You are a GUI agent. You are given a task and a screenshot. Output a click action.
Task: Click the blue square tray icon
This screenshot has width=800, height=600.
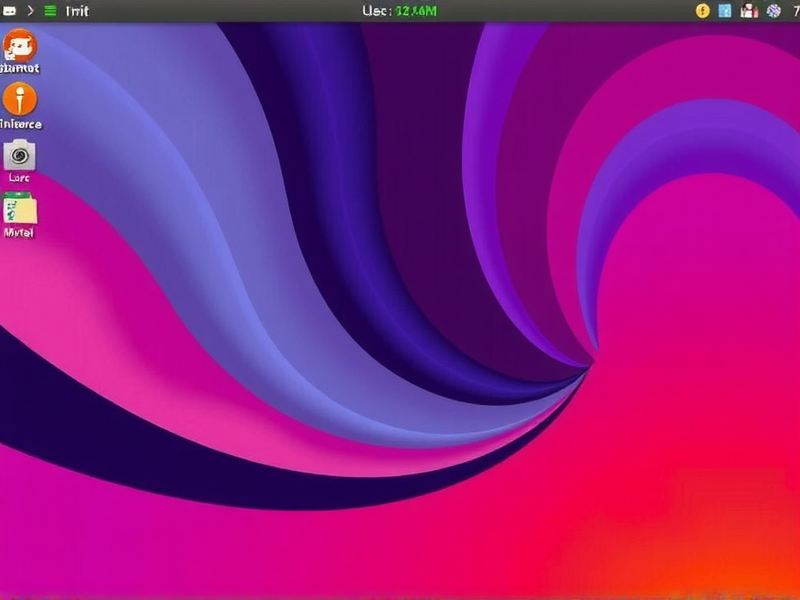[725, 11]
